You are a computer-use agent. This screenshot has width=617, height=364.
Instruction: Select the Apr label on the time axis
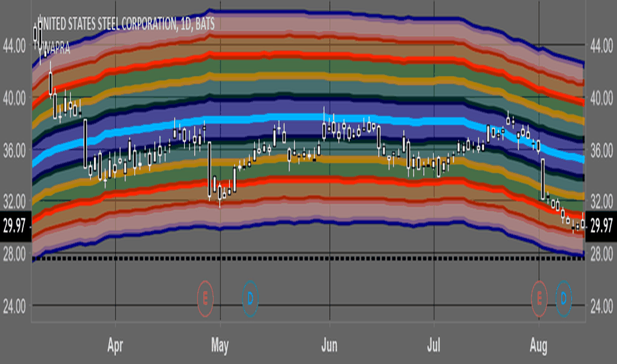115,346
